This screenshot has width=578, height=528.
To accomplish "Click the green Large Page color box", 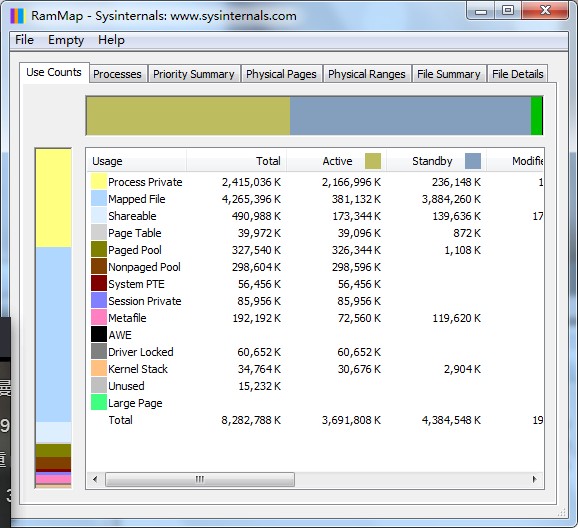I will 99,402.
